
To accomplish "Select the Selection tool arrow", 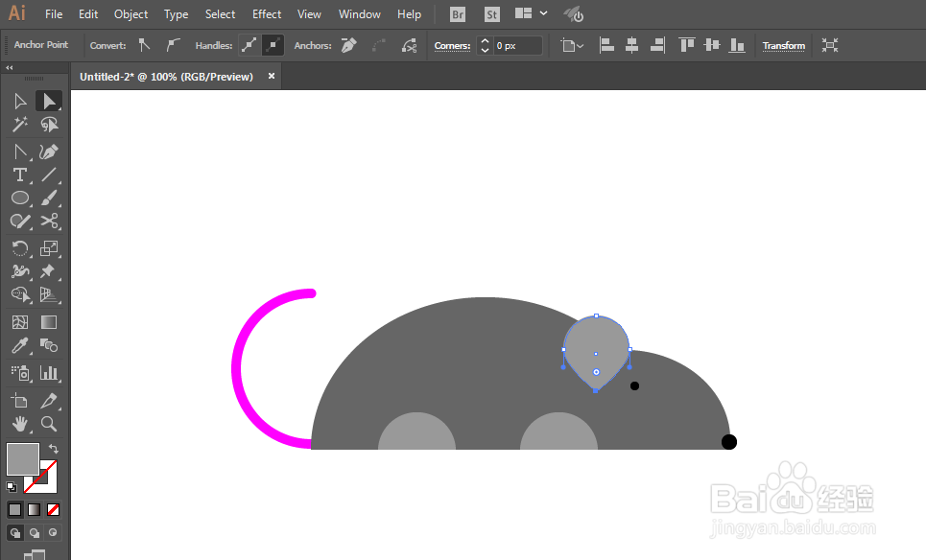I will tap(20, 102).
